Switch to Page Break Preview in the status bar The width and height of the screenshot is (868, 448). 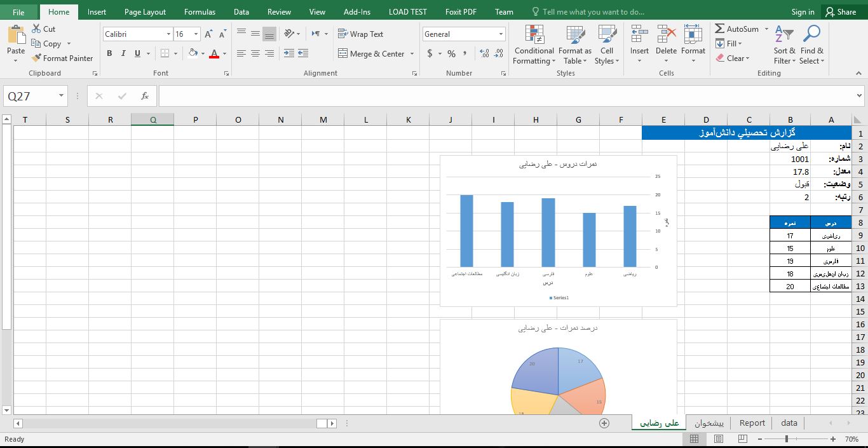(x=742, y=439)
